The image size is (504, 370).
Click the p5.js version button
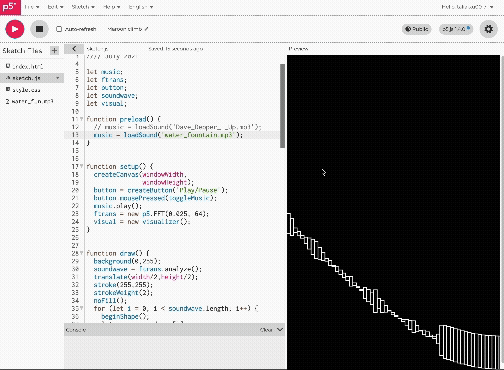[456, 29]
